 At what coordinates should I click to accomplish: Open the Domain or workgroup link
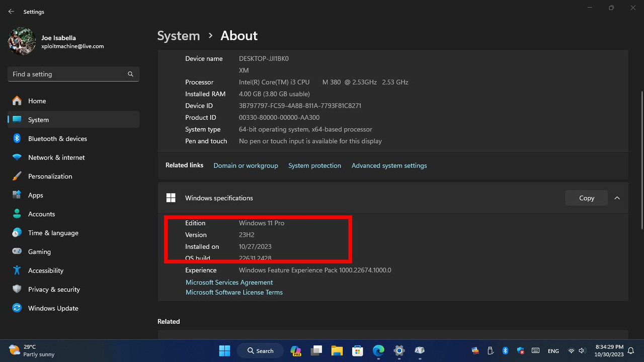tap(246, 165)
